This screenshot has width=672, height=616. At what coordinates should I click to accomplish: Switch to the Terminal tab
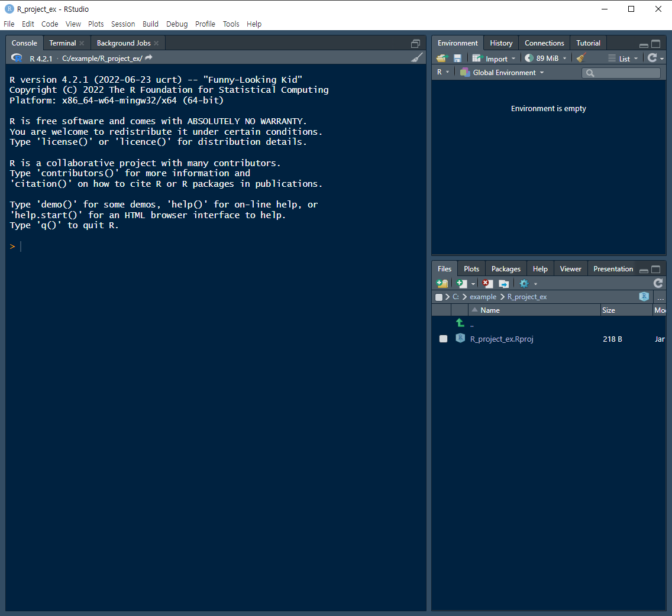63,43
